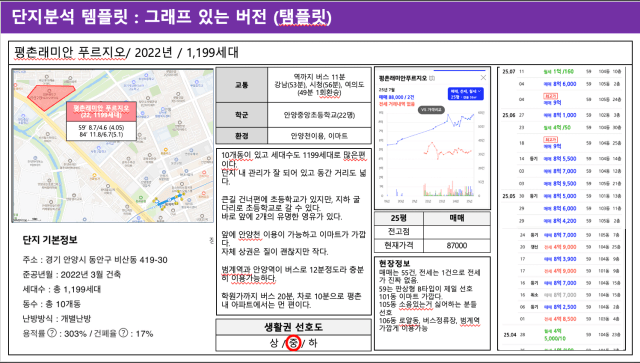Click the pink 평촌래미안 푸르지오 map label box
The image size is (640, 363).
point(101,111)
